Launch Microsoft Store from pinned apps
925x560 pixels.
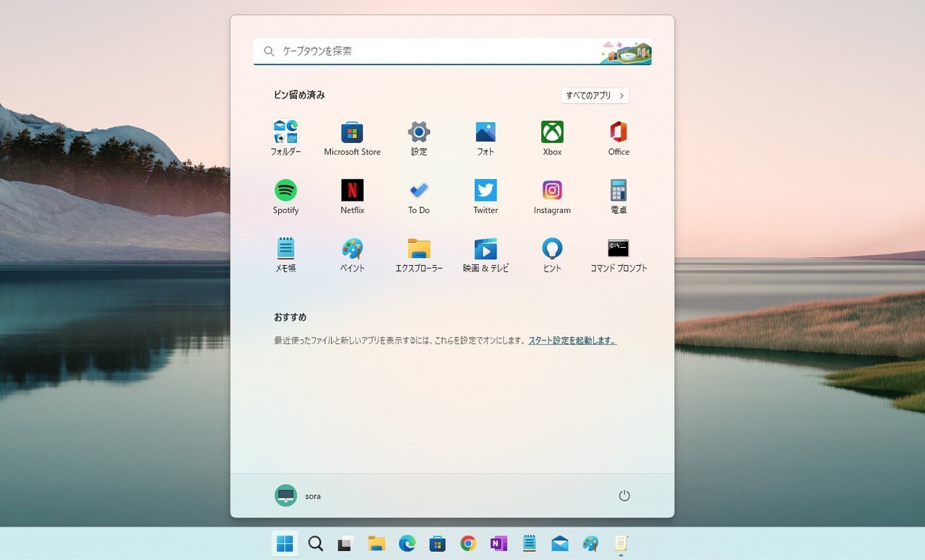pyautogui.click(x=352, y=138)
